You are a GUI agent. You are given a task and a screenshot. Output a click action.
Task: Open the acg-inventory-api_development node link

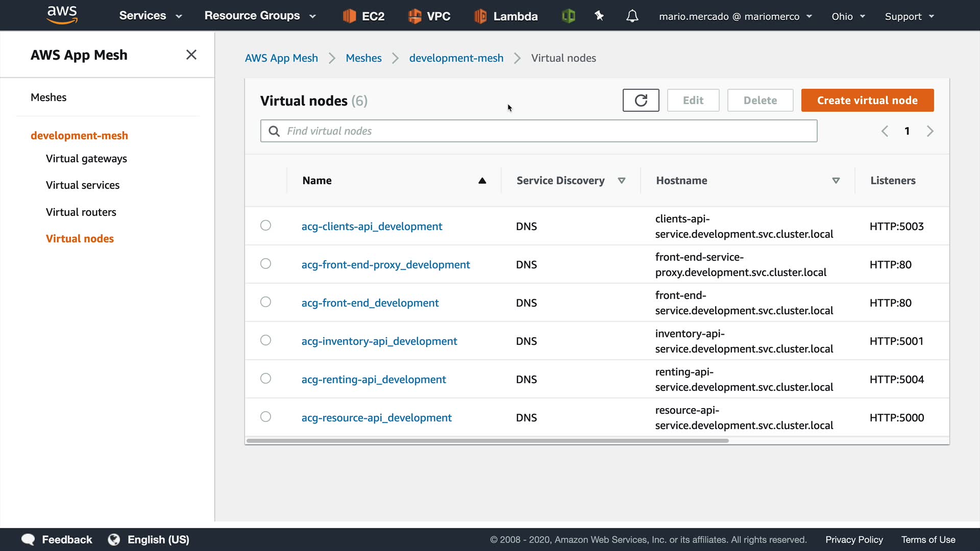[379, 341]
